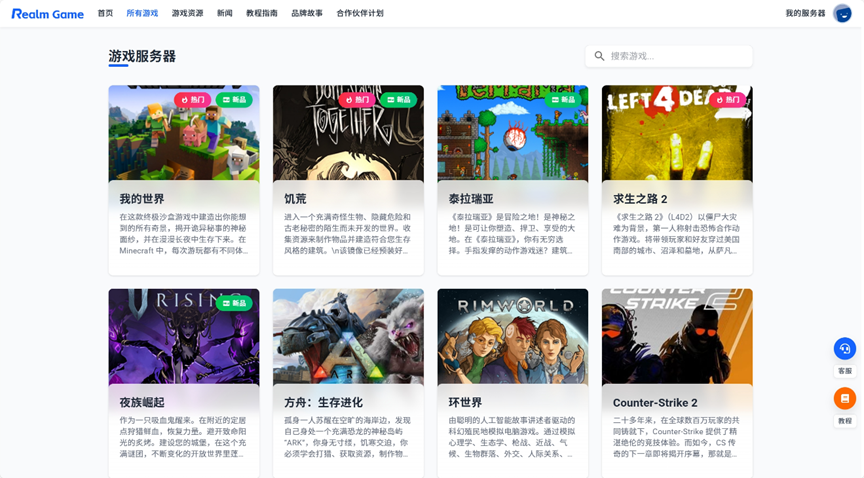Viewport: 864px width, 478px height.
Task: Click the 热门 badge on 我的世界
Action: (193, 100)
